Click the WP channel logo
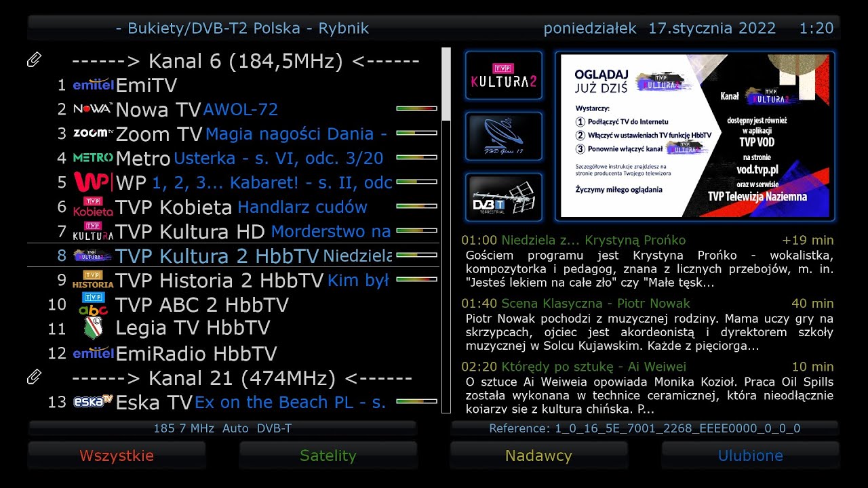Viewport: 868px width, 488px height. pyautogui.click(x=93, y=182)
